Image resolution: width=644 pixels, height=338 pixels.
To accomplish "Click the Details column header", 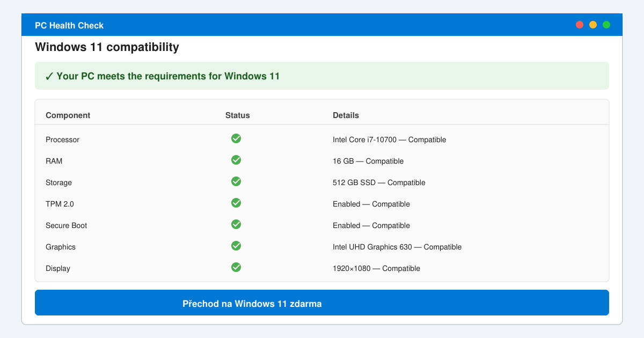I will (x=346, y=115).
